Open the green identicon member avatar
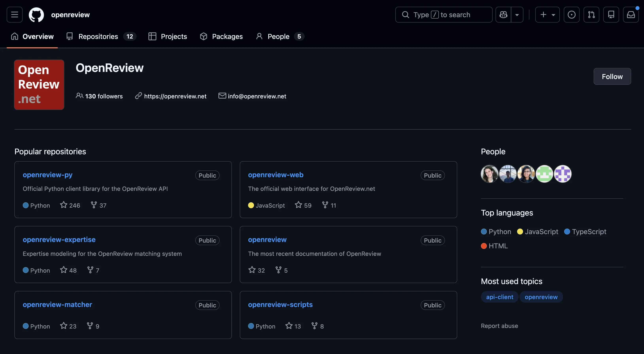 544,174
